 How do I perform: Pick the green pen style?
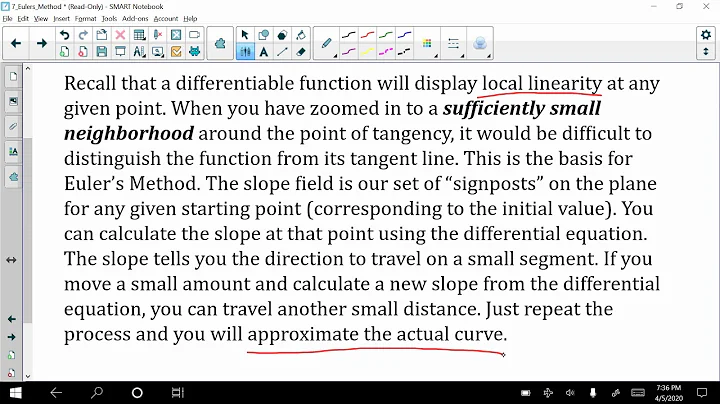point(386,35)
